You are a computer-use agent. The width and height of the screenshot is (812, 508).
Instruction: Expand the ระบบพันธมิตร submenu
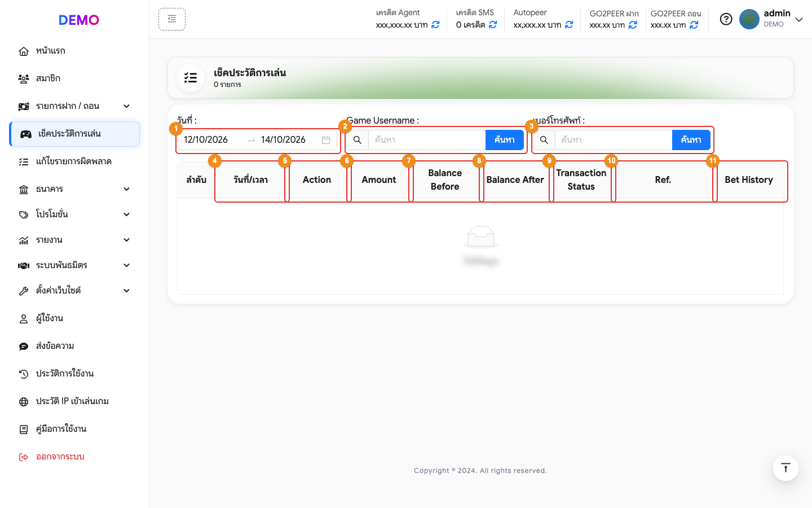click(x=127, y=265)
